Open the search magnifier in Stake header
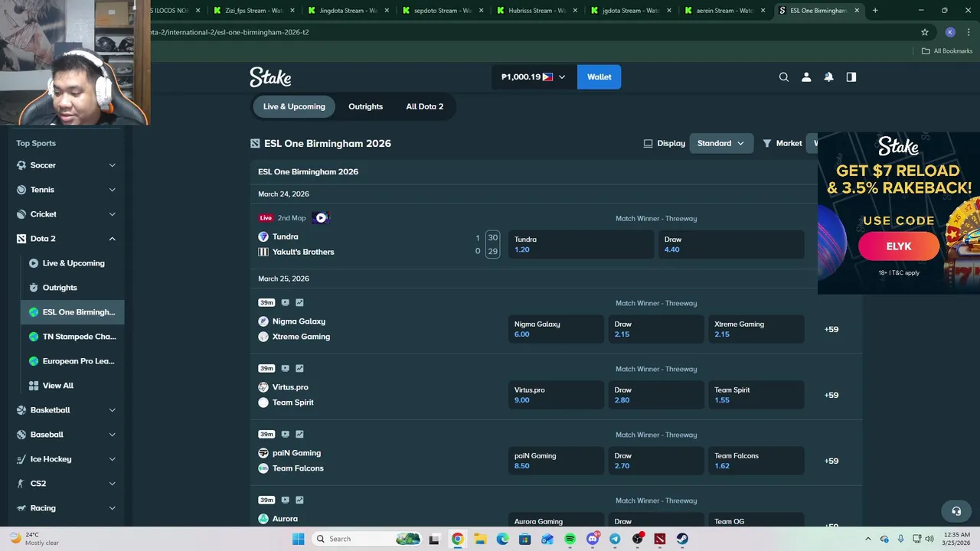Viewport: 980px width, 551px height. 784,77
